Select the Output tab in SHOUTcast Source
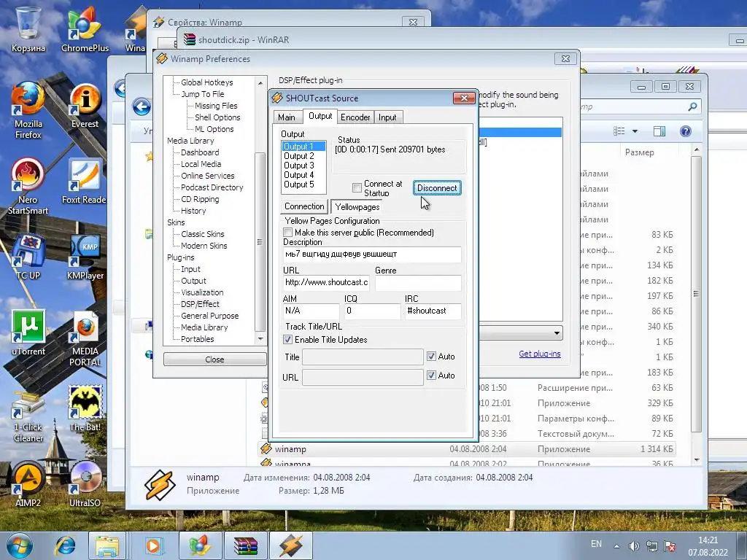Screen dimensions: 747x560 (320, 116)
